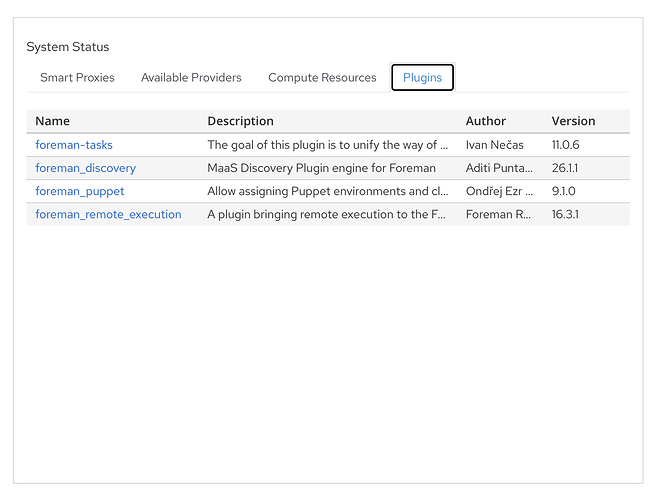Click the Version column header
The width and height of the screenshot is (661, 500).
[x=573, y=121]
